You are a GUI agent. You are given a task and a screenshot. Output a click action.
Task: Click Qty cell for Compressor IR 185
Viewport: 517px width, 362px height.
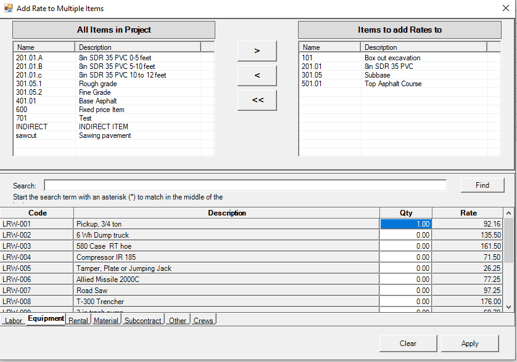tap(406, 257)
